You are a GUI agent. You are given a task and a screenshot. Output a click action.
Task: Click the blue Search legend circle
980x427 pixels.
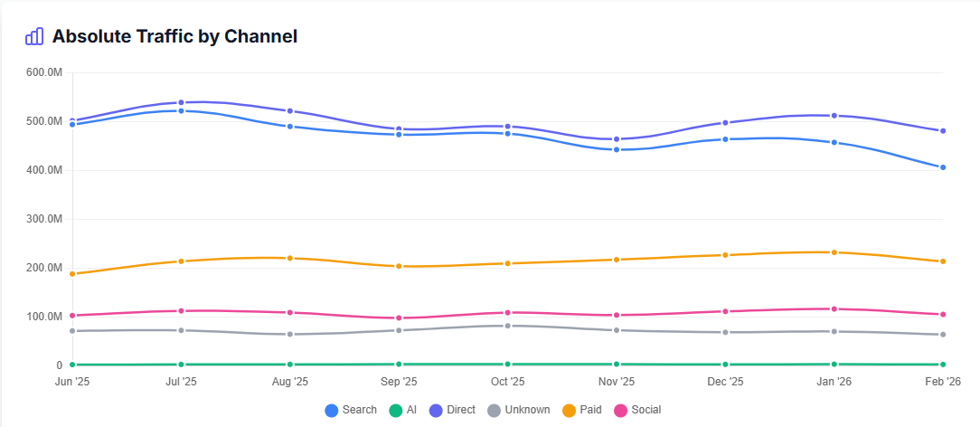332,410
